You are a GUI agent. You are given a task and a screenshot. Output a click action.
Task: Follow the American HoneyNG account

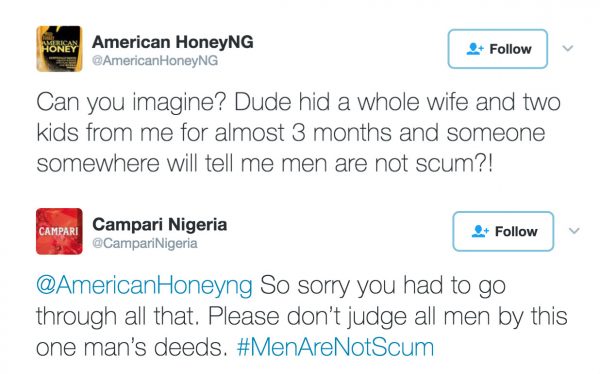[x=497, y=49]
